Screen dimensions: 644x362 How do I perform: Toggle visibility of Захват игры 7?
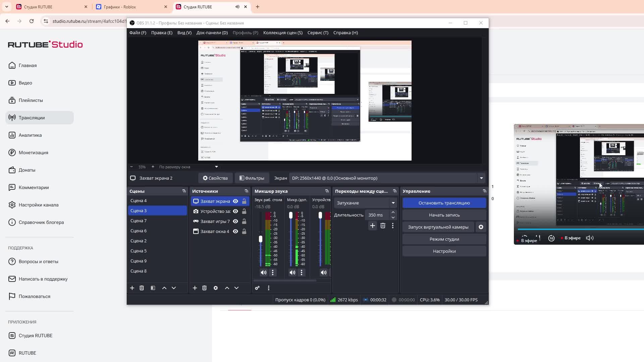pyautogui.click(x=235, y=221)
